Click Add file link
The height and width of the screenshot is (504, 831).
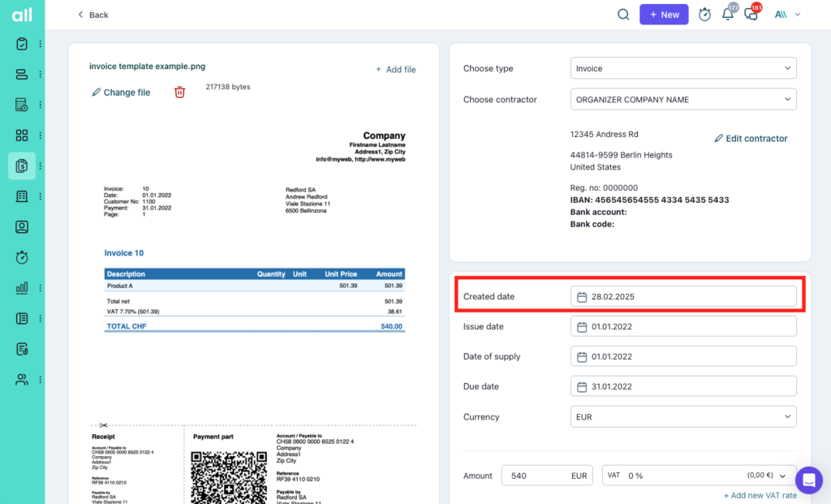pos(395,70)
